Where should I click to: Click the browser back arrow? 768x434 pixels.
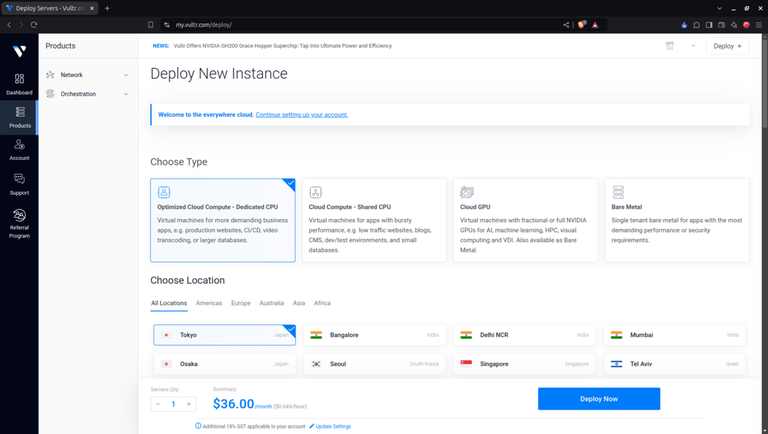coord(9,24)
